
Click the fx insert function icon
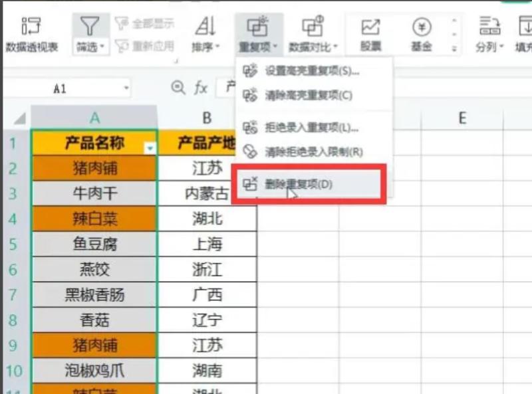(201, 88)
